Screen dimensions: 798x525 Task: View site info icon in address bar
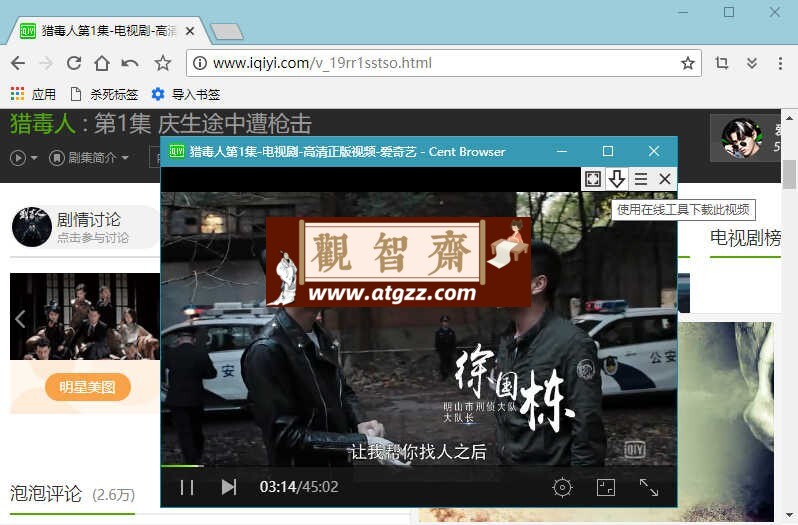coord(200,63)
